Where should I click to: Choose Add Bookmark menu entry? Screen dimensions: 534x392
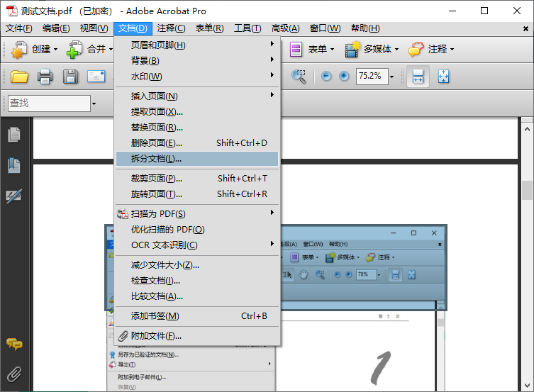click(197, 316)
